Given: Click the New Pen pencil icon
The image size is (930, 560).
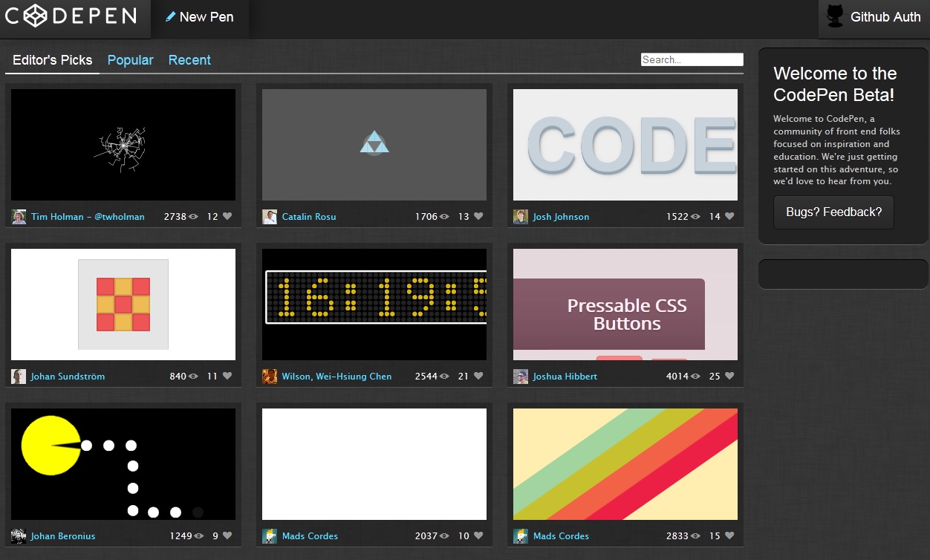Looking at the screenshot, I should point(170,16).
